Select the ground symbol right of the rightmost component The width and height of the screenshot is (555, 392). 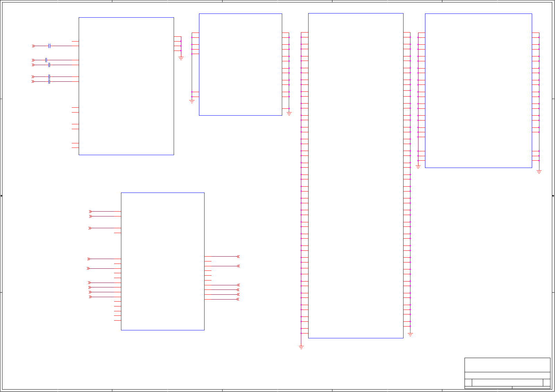click(x=539, y=172)
